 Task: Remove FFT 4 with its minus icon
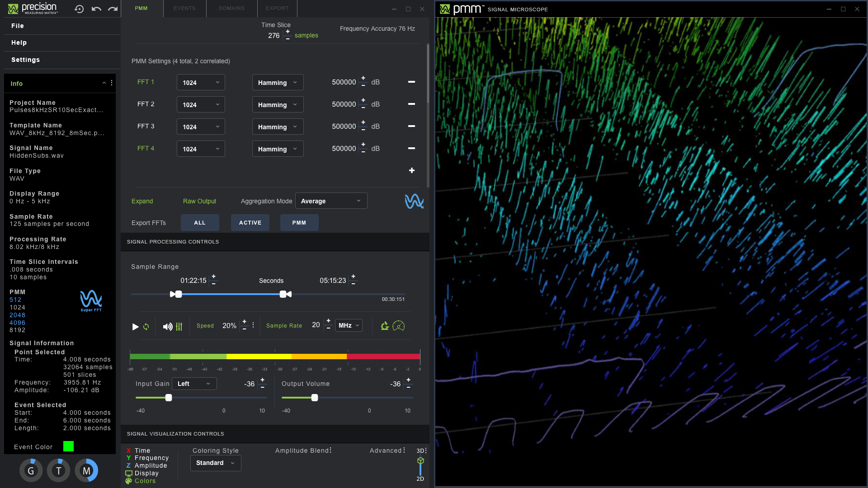(411, 148)
